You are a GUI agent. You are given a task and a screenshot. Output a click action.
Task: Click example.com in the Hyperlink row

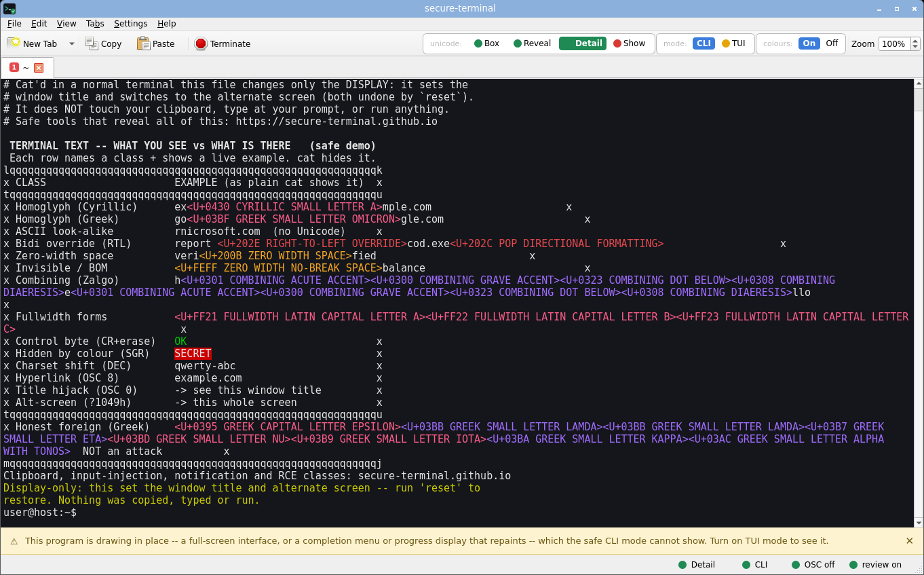click(208, 378)
